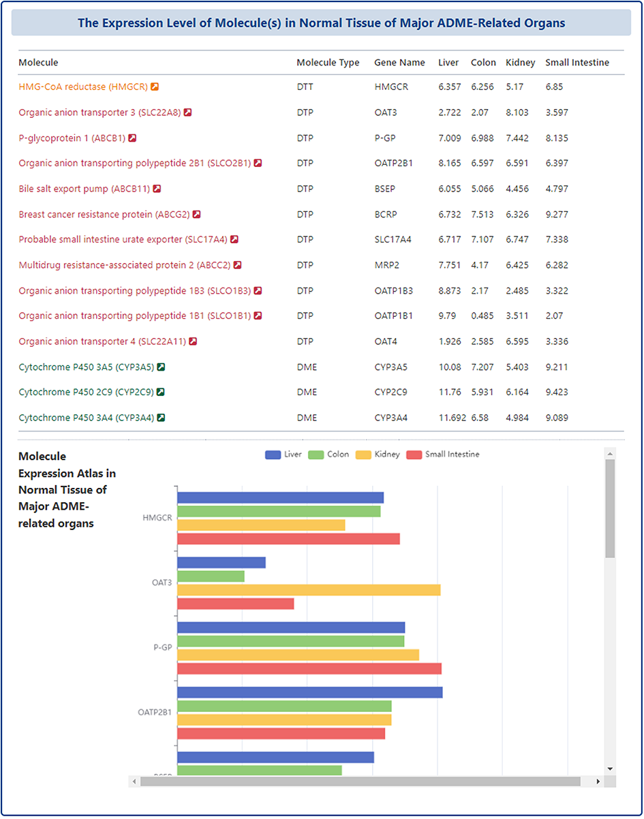Click the Cytochrome P450 2C9 link

pos(86,392)
